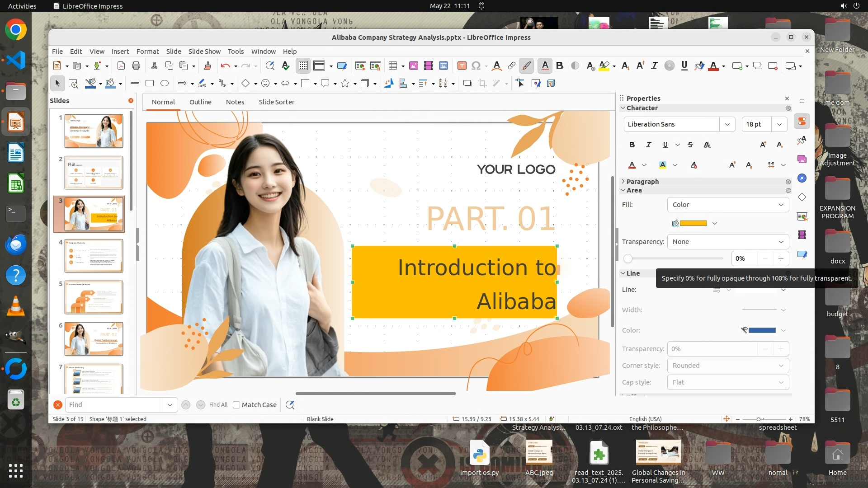The image size is (868, 488).
Task: Open the Slide Show menu
Action: pyautogui.click(x=204, y=52)
